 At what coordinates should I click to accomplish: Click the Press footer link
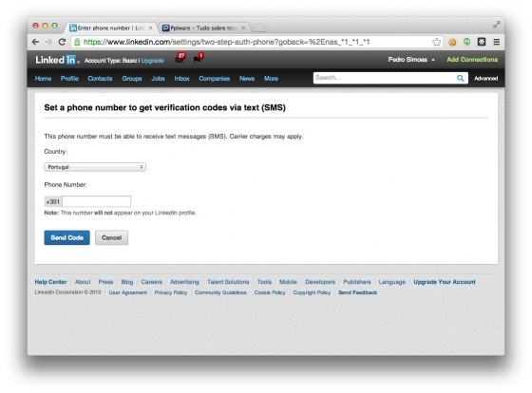tap(105, 282)
